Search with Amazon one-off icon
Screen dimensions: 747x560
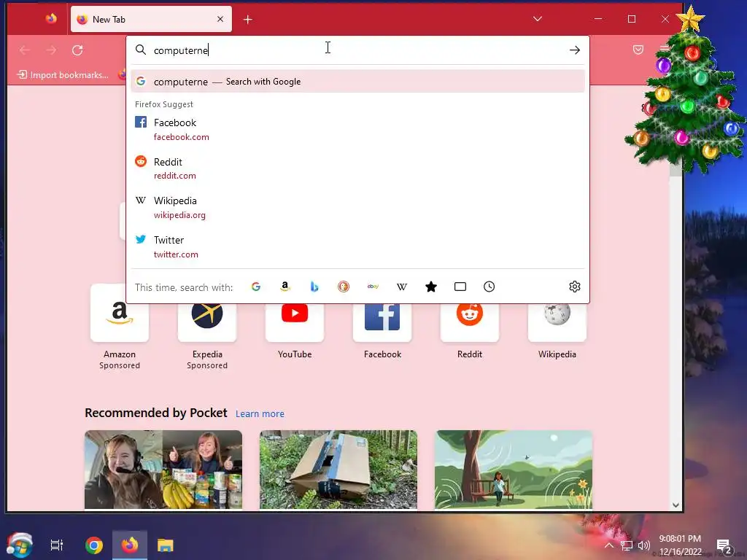coord(285,287)
